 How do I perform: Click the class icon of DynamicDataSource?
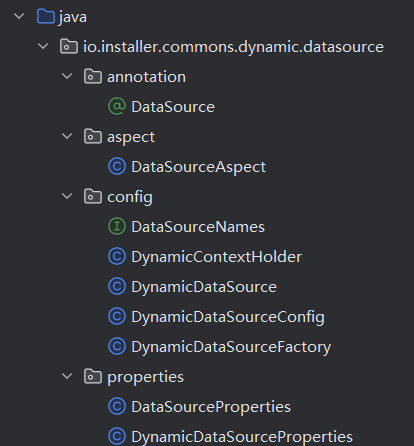click(117, 286)
